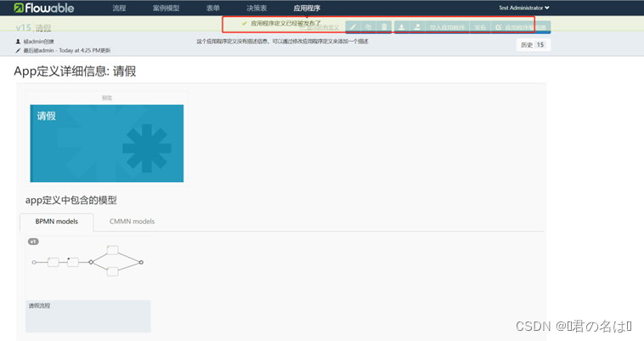Image resolution: width=644 pixels, height=341 pixels.
Task: Click the last updated Today at 4:25 PM text
Action: [x=67, y=50]
